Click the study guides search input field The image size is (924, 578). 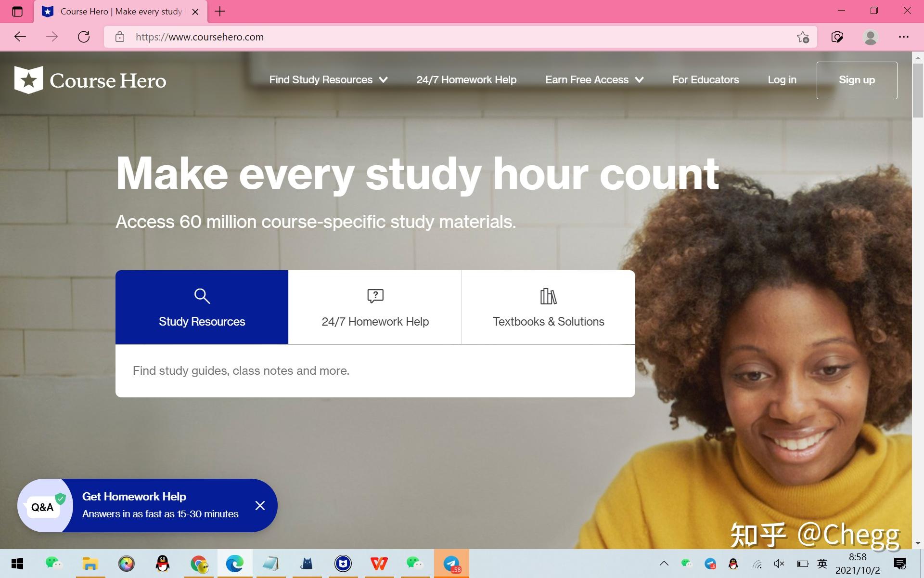click(x=375, y=371)
